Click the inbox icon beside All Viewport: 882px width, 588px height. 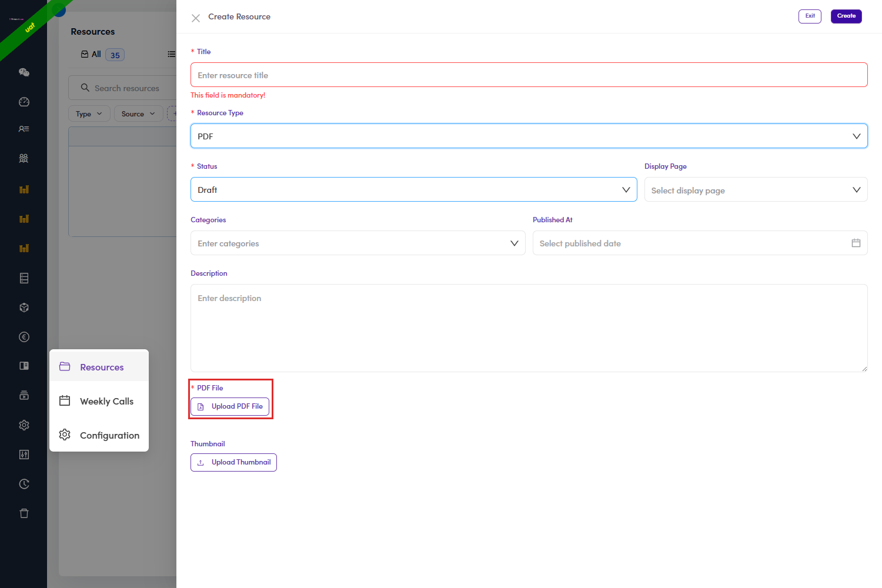[85, 54]
